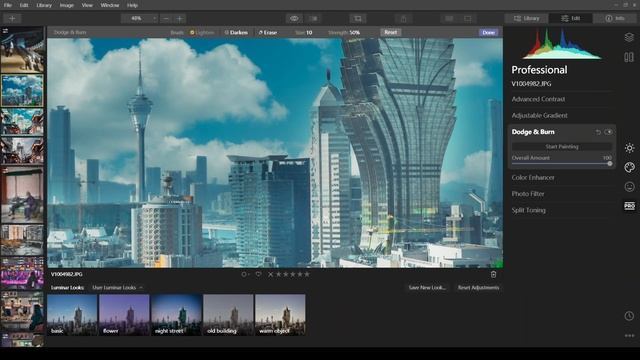Click the zoom out minus button
640x360 pixels.
click(x=166, y=18)
